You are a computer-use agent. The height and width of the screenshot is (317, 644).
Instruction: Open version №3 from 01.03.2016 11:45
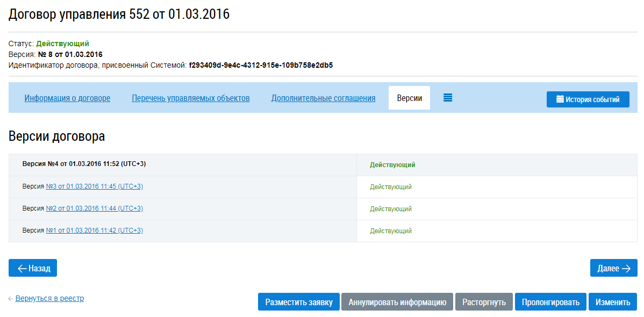95,186
